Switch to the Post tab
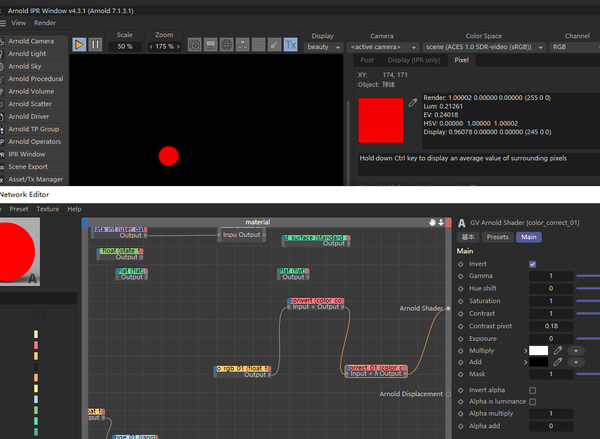This screenshot has width=600, height=439. 367,60
